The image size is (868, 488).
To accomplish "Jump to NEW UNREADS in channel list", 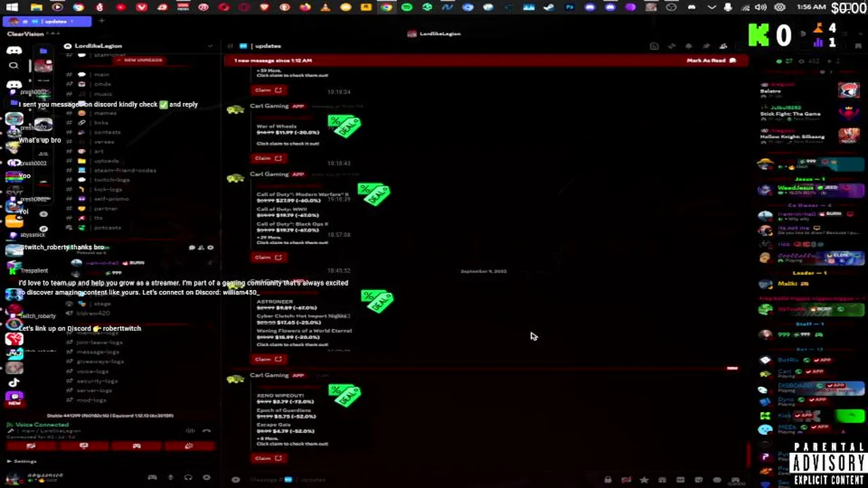I will point(140,60).
